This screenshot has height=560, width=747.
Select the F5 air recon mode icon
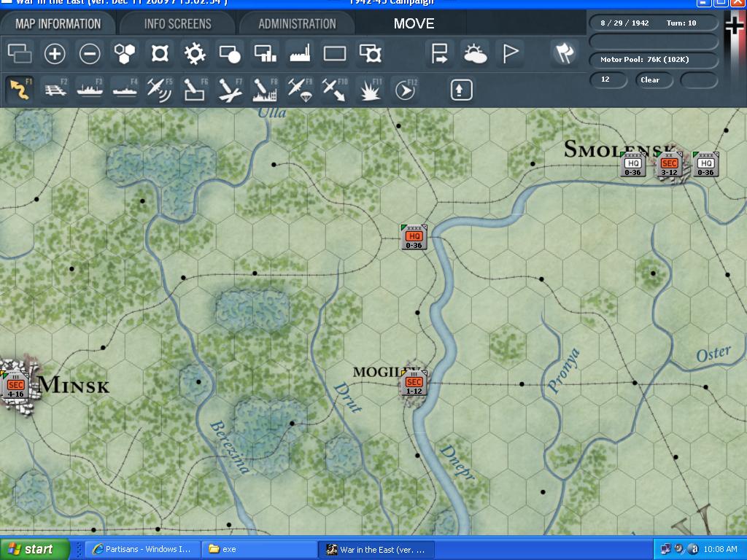click(x=160, y=90)
